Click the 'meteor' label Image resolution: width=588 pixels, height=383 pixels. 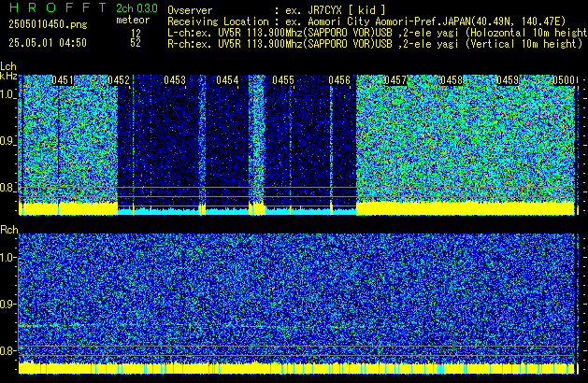133,20
